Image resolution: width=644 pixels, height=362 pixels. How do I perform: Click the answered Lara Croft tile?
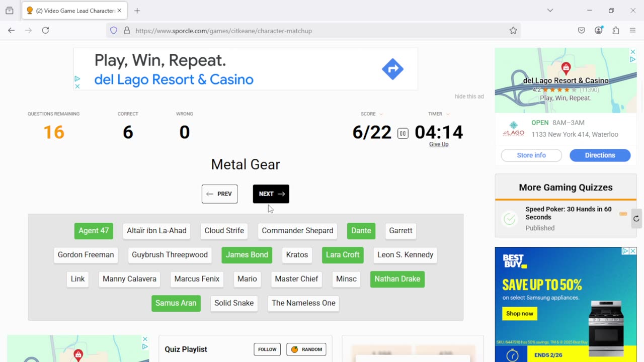(343, 255)
